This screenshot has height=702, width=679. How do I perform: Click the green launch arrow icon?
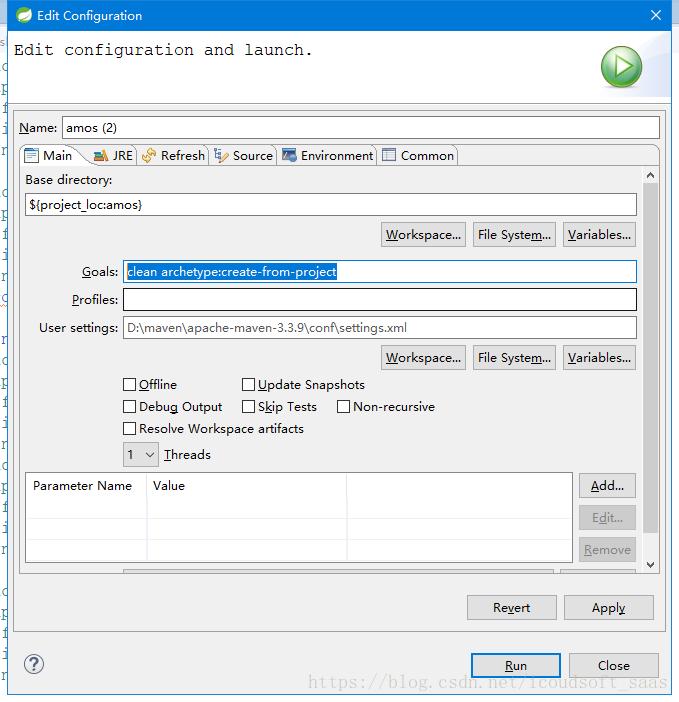621,67
